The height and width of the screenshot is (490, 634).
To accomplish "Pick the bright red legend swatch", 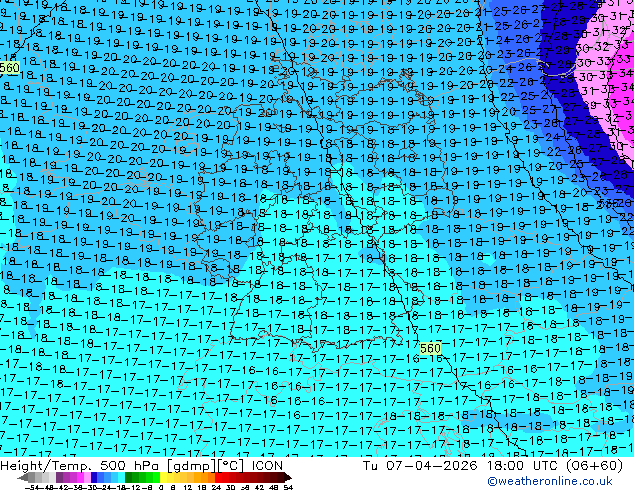I will pyautogui.click(x=218, y=477).
